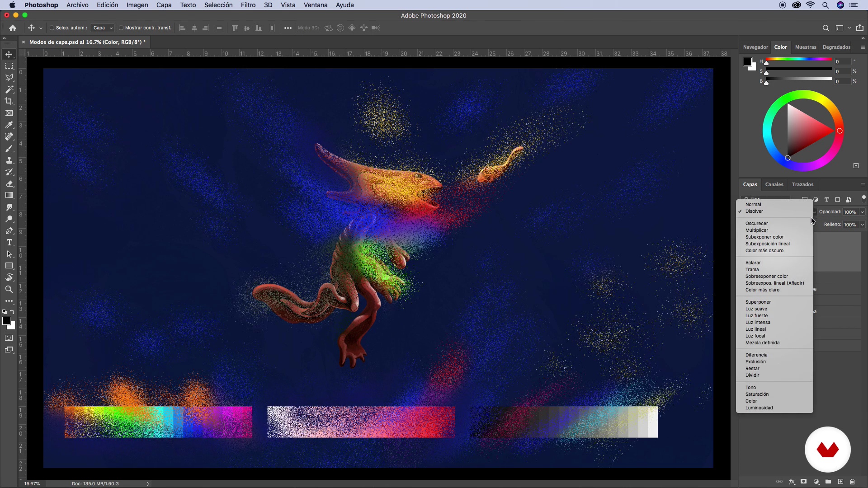Close the Modos de capa.psd document tab

pos(24,42)
